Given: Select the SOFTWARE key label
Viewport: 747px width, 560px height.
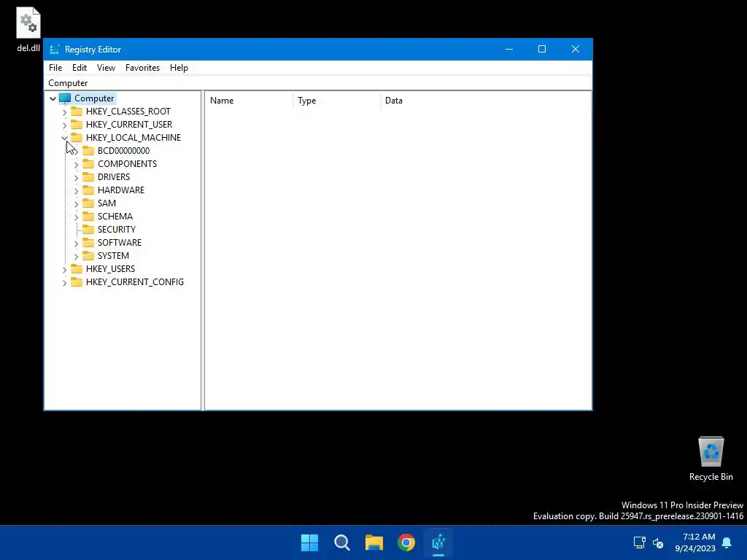Looking at the screenshot, I should click(x=120, y=243).
